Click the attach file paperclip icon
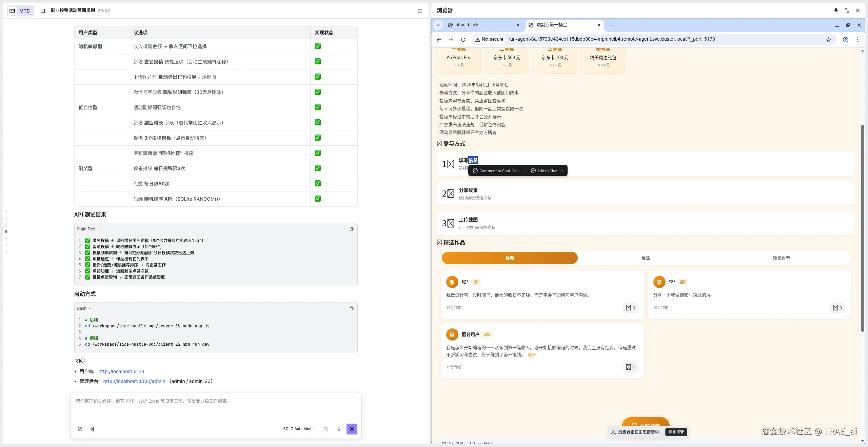Viewport: 868px width, 447px height. click(x=92, y=429)
